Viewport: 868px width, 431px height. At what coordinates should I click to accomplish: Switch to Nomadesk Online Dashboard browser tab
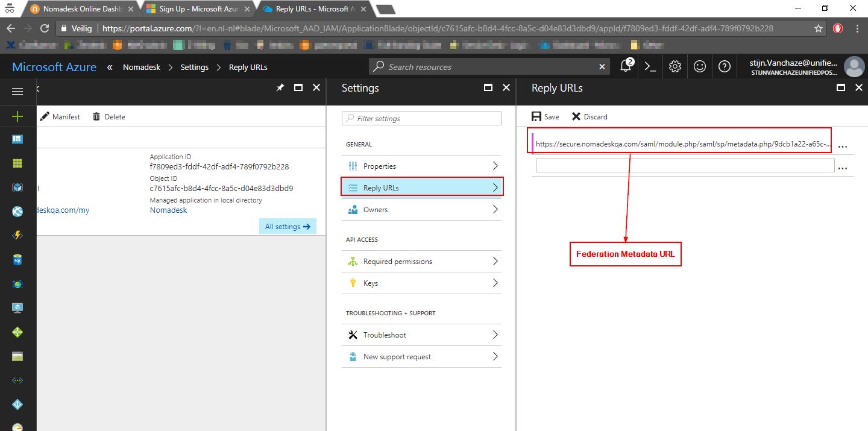coord(81,9)
